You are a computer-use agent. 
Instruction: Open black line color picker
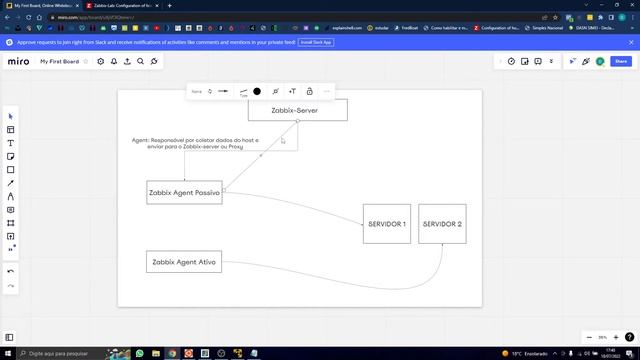tap(257, 91)
